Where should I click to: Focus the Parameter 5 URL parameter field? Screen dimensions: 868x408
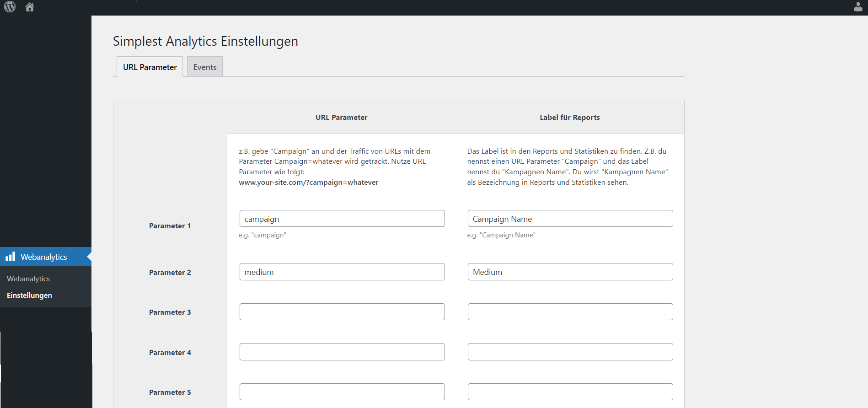342,392
